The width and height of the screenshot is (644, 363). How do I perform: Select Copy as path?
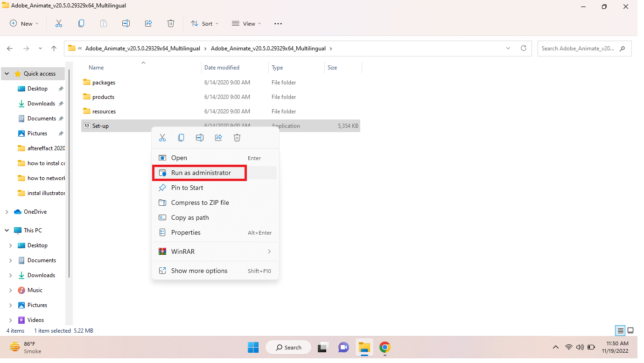click(215, 217)
